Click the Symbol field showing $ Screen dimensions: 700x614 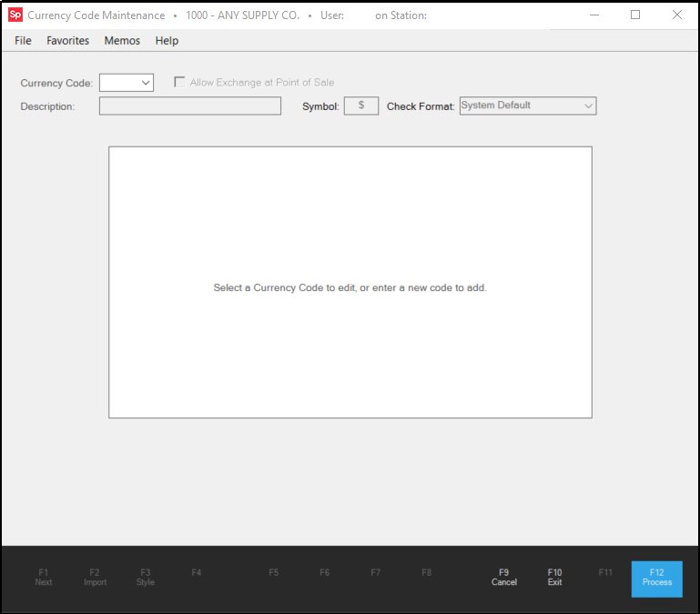[361, 106]
